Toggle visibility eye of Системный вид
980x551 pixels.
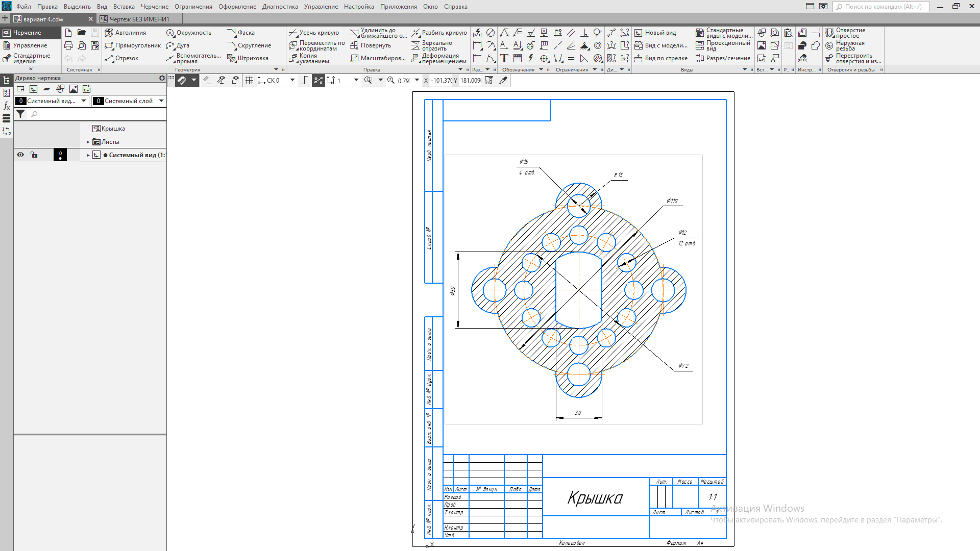pyautogui.click(x=20, y=155)
